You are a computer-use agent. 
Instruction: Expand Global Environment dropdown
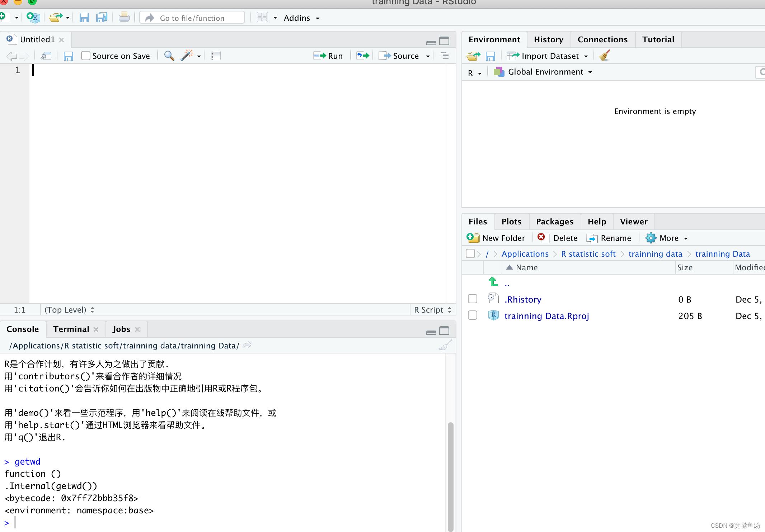pos(543,72)
